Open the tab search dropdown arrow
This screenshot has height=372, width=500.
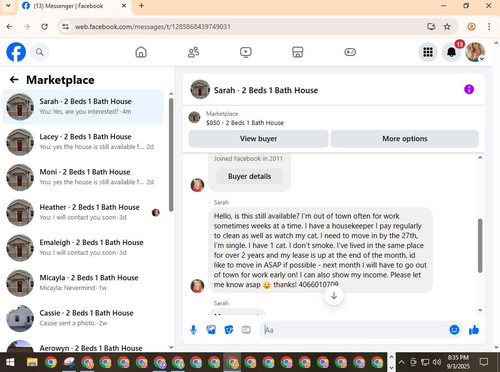click(x=8, y=6)
